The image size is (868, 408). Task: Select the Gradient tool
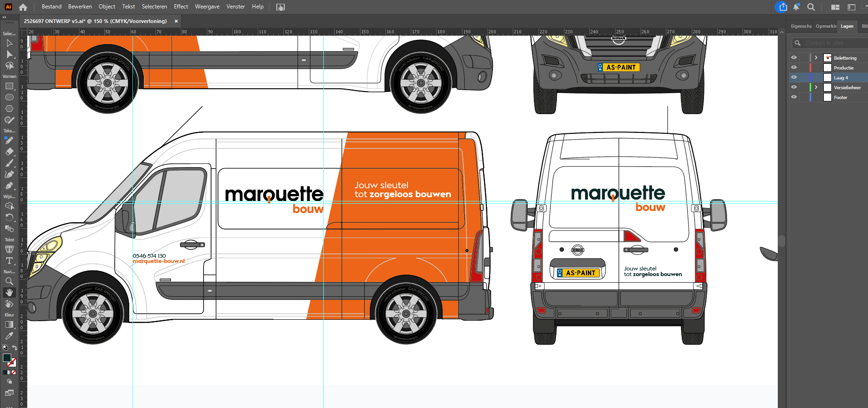9,324
